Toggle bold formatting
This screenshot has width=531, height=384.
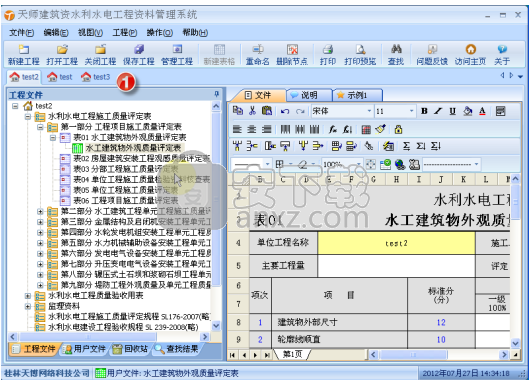424,111
